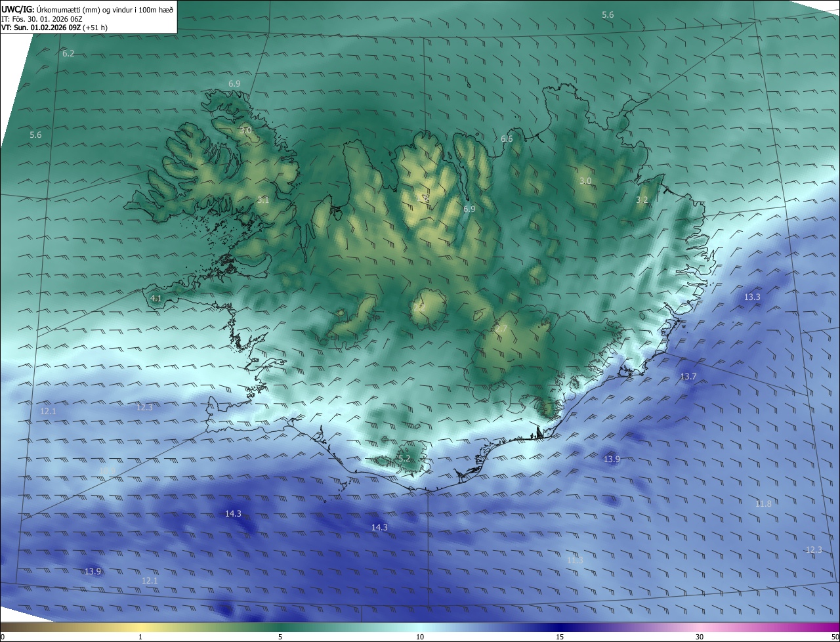
Task: Click the 3.2 value label on the map
Action: 642,200
